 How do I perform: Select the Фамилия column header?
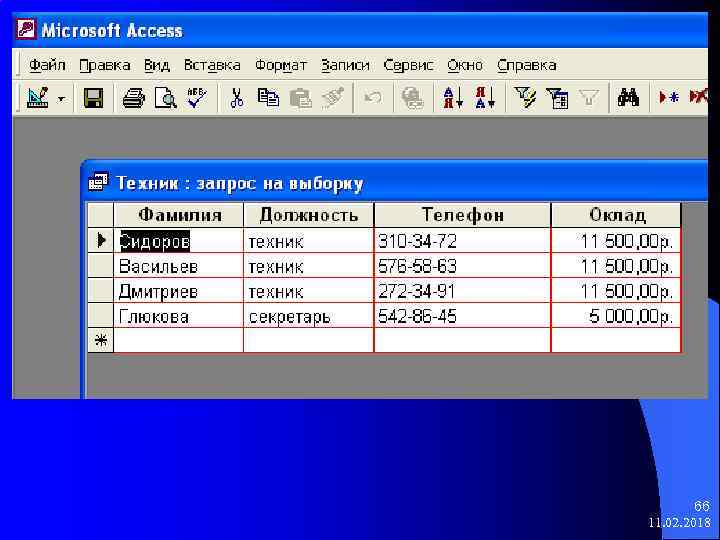pos(179,215)
